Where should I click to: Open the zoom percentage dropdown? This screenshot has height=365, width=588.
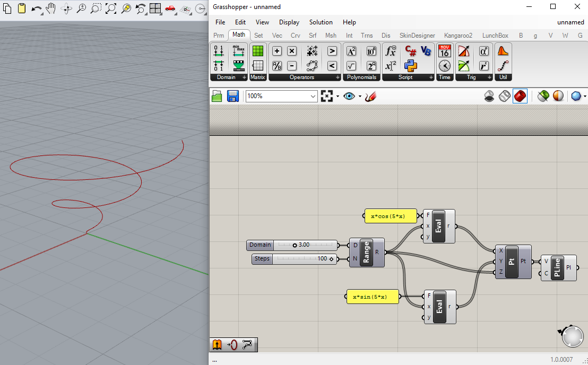point(313,96)
